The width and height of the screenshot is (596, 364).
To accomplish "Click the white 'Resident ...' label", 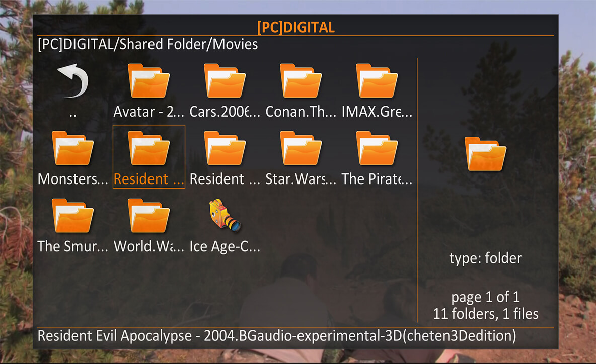I will [225, 179].
